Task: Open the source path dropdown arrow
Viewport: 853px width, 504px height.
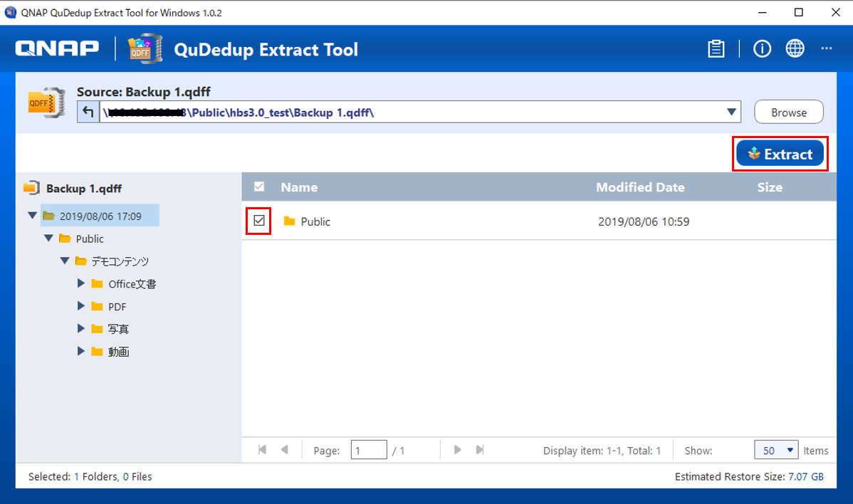Action: [731, 112]
